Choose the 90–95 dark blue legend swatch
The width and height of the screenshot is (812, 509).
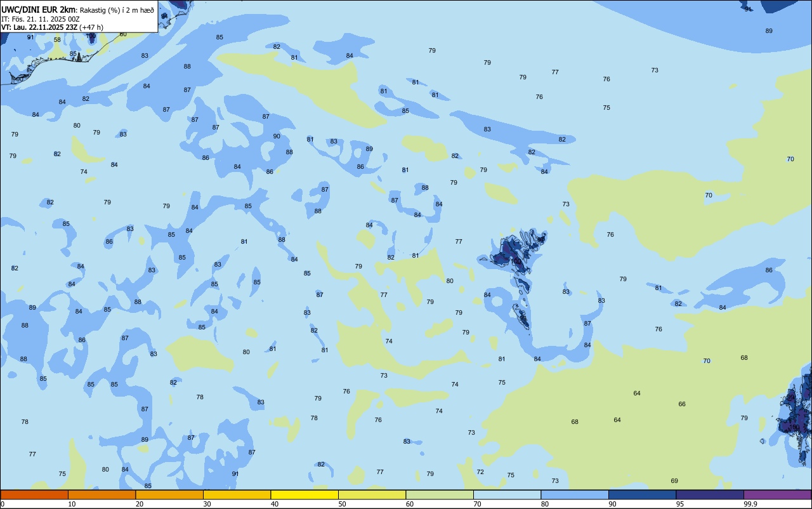pyautogui.click(x=642, y=494)
